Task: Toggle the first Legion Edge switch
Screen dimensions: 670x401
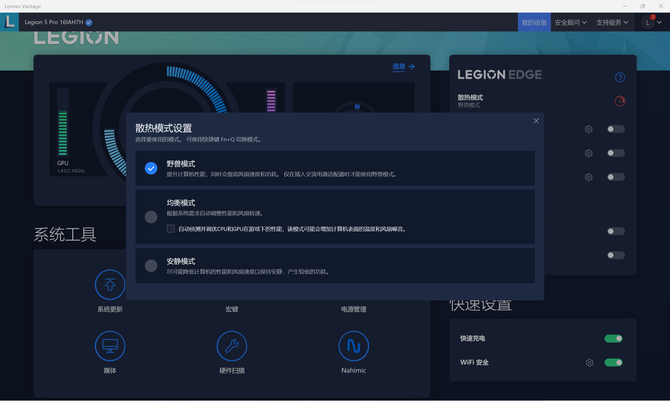Action: (x=616, y=129)
